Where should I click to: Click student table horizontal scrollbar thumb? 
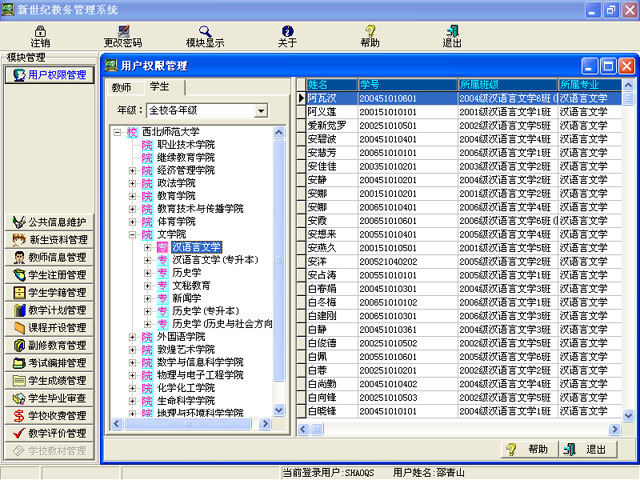click(317, 429)
